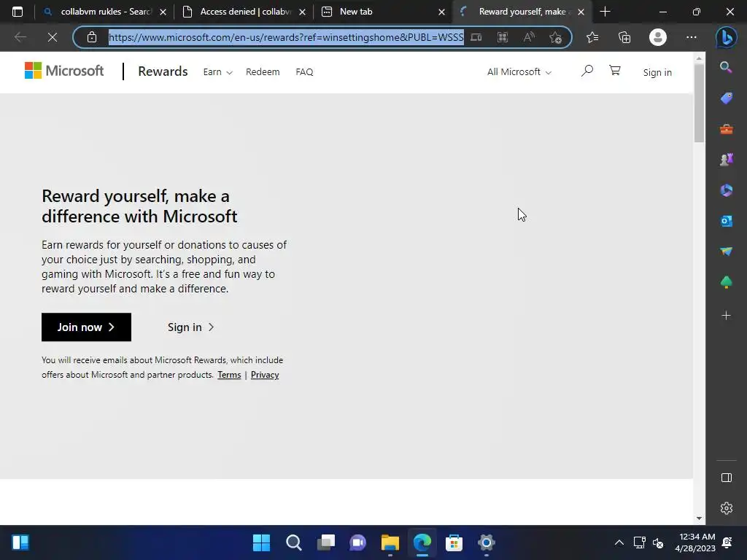747x560 pixels.
Task: Switch to the New tab tab
Action: [x=384, y=12]
